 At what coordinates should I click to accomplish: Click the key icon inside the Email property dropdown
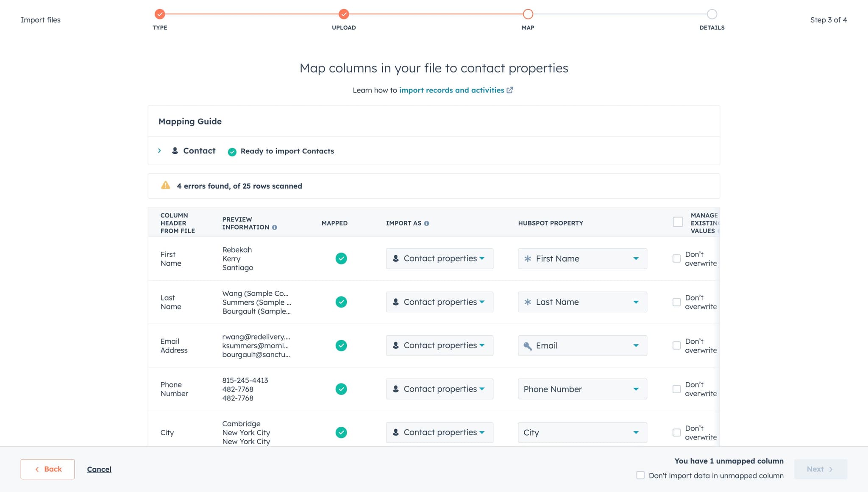528,345
